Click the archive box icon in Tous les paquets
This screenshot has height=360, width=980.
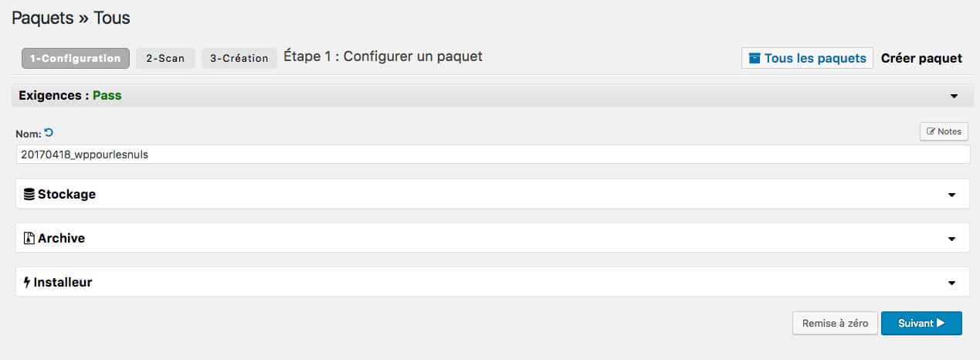(754, 58)
